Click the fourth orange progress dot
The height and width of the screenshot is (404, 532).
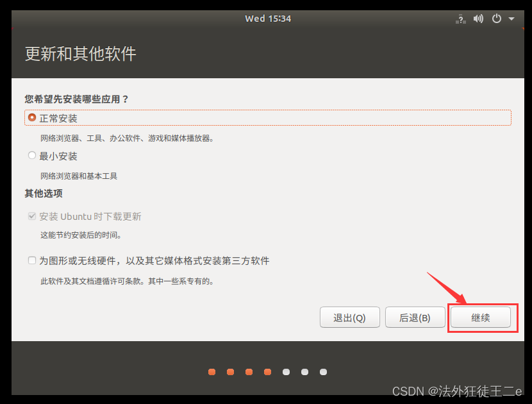(267, 371)
